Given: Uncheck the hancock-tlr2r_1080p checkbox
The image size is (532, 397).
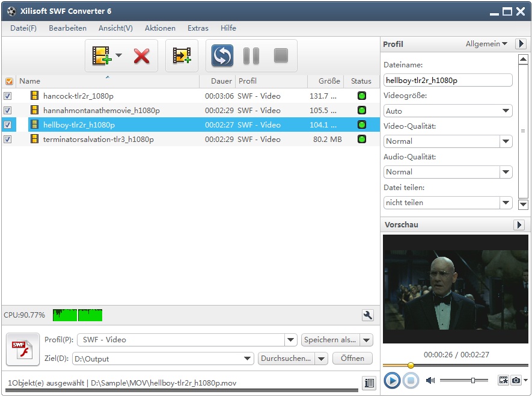Looking at the screenshot, I should coord(7,96).
